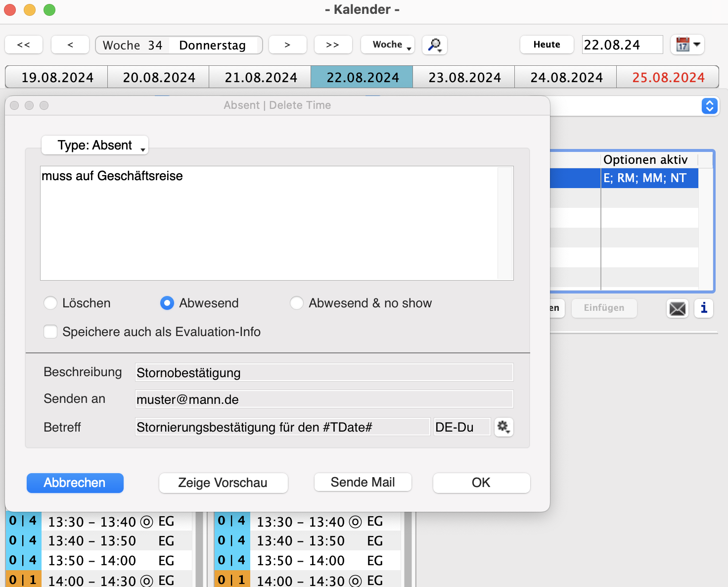Screen dimensions: 728x587
Task: Go to previous day with single arrow
Action: (70, 45)
